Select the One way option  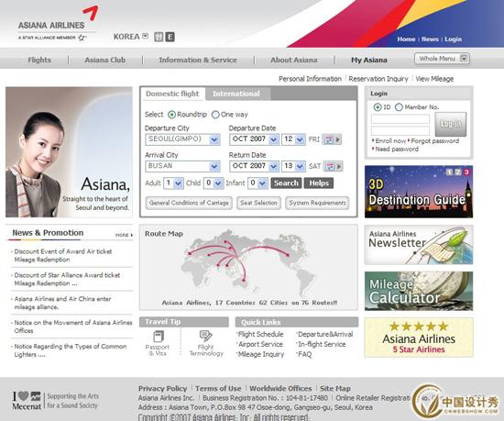pyautogui.click(x=215, y=115)
